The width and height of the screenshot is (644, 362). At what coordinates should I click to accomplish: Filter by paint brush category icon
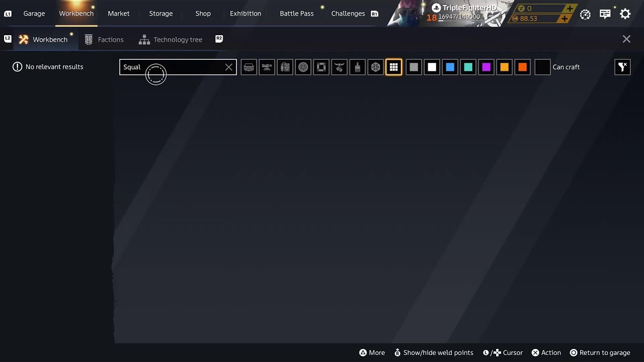357,67
